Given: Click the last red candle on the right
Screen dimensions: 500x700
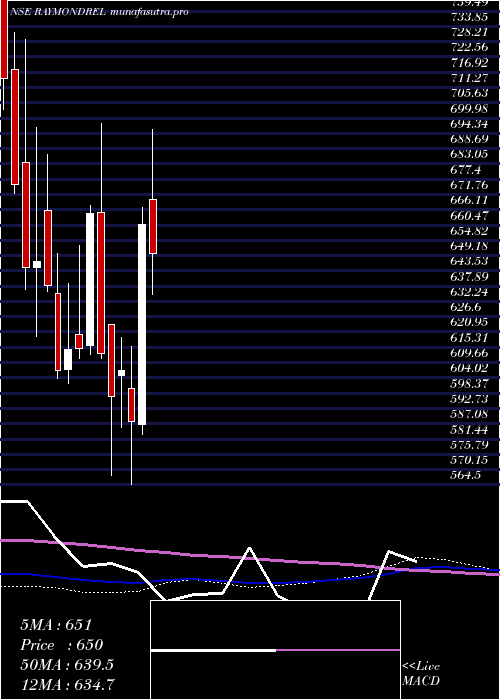Looking at the screenshot, I should coord(153,226).
